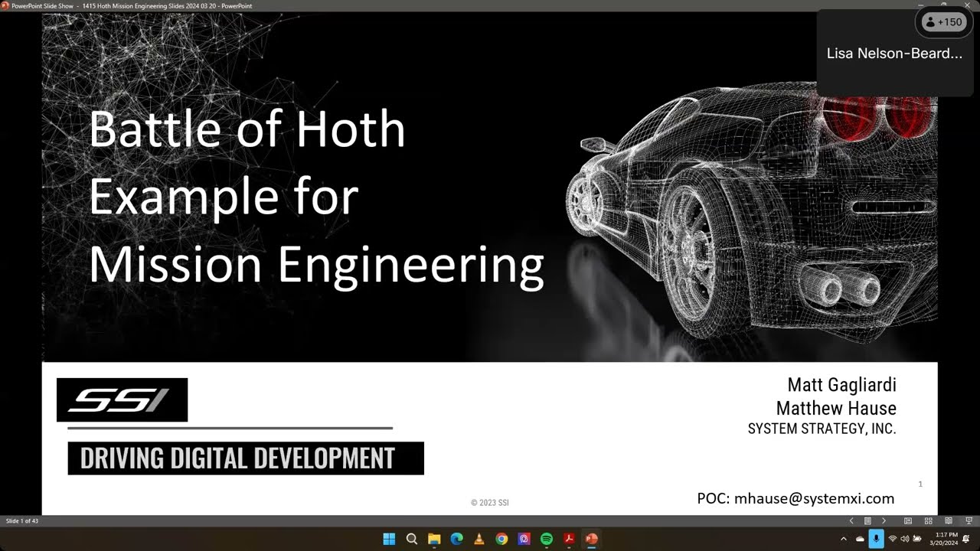This screenshot has width=980, height=551.
Task: Switch to Slide Sorter view
Action: pyautogui.click(x=928, y=521)
